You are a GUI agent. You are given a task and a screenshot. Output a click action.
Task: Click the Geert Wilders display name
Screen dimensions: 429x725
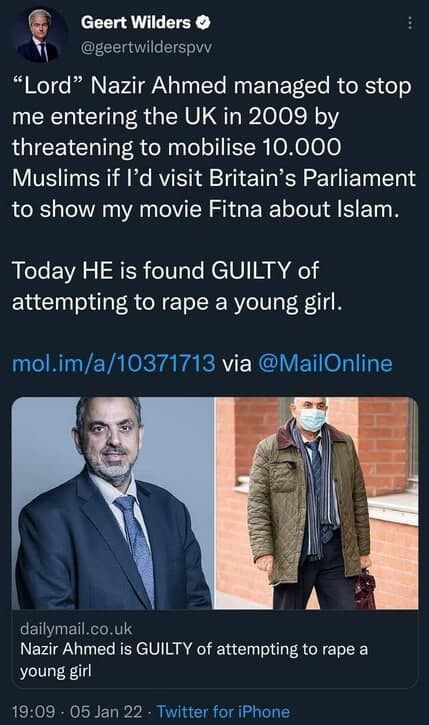tap(135, 23)
